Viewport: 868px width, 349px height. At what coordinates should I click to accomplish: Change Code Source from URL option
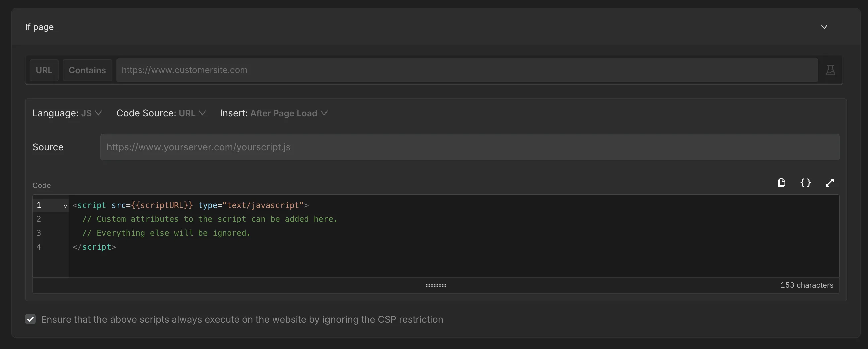click(x=192, y=113)
